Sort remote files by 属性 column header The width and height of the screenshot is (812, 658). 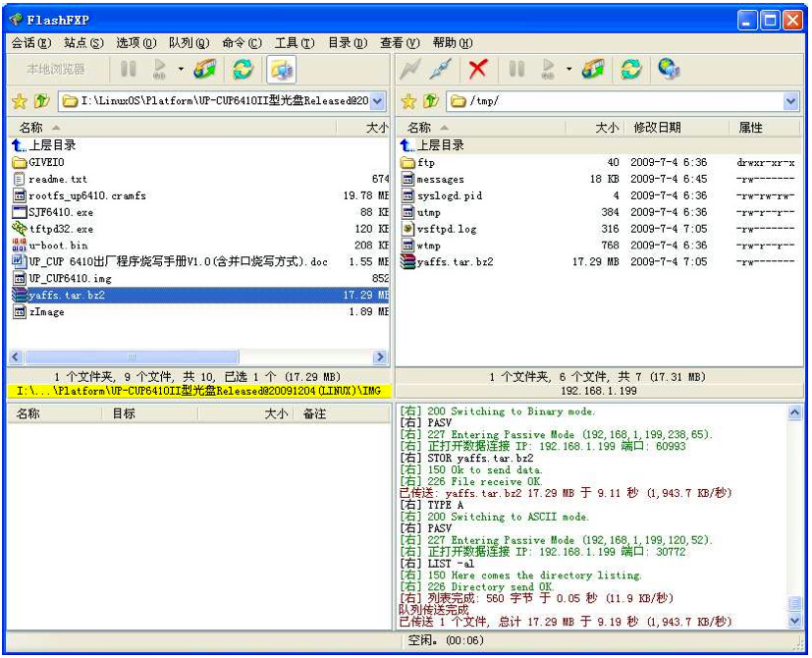coord(766,128)
